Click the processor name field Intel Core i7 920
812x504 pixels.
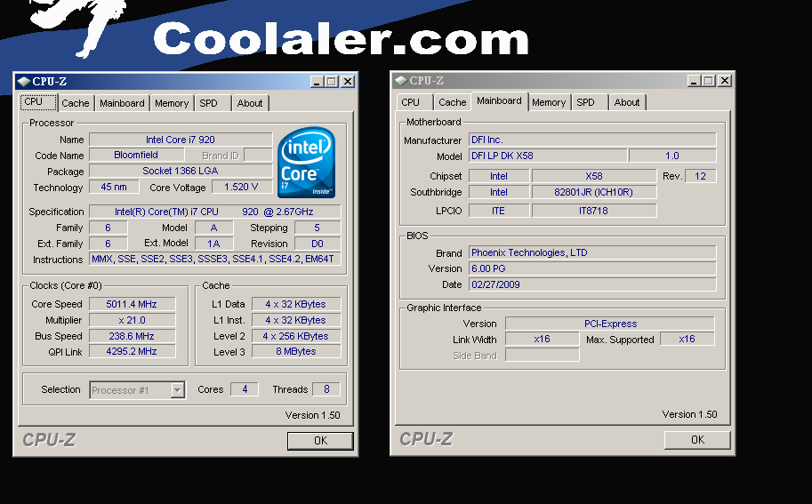[x=181, y=140]
